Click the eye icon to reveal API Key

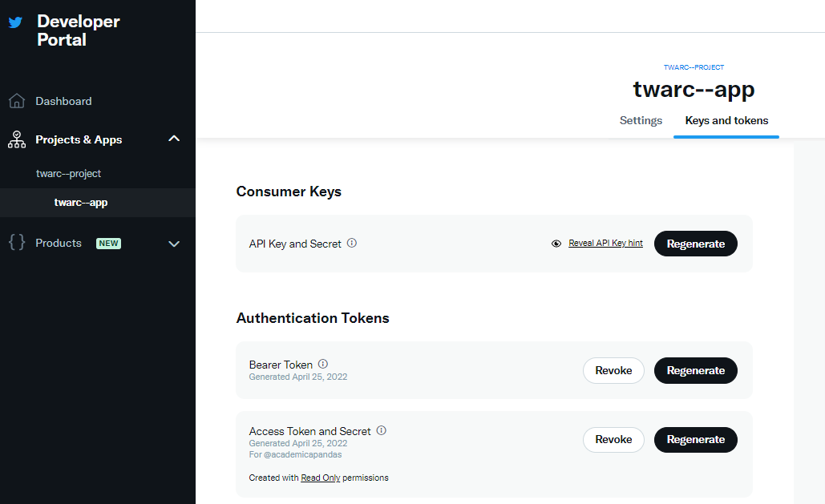(x=556, y=244)
